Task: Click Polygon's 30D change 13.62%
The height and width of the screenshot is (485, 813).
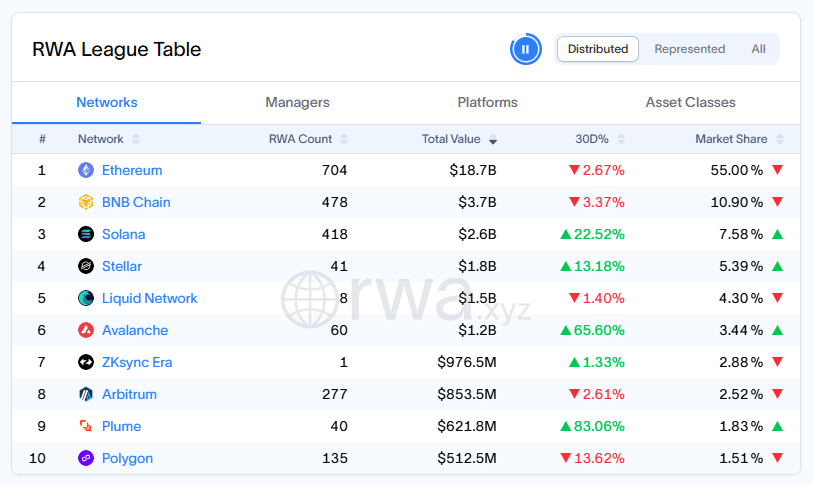Action: (x=593, y=458)
